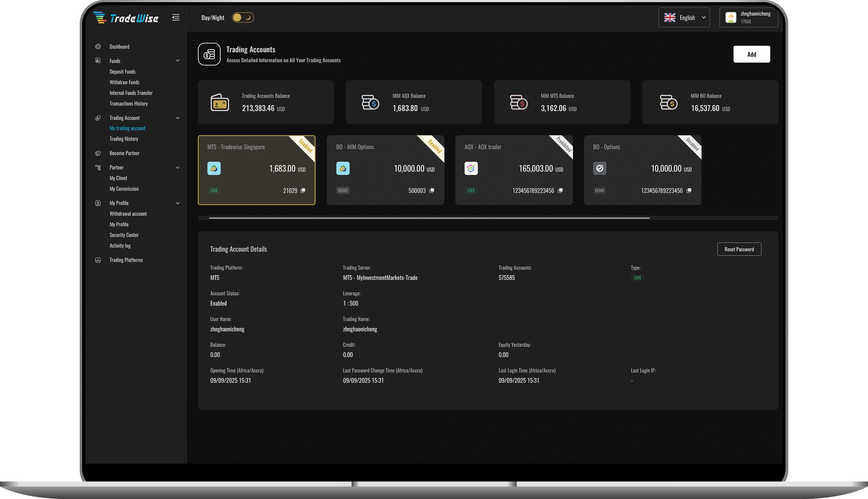Open the English language dropdown
The image size is (868, 499).
[684, 17]
